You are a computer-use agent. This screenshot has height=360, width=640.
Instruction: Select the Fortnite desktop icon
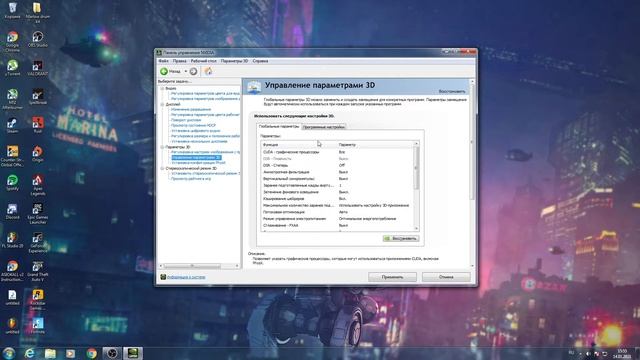[x=38, y=325]
